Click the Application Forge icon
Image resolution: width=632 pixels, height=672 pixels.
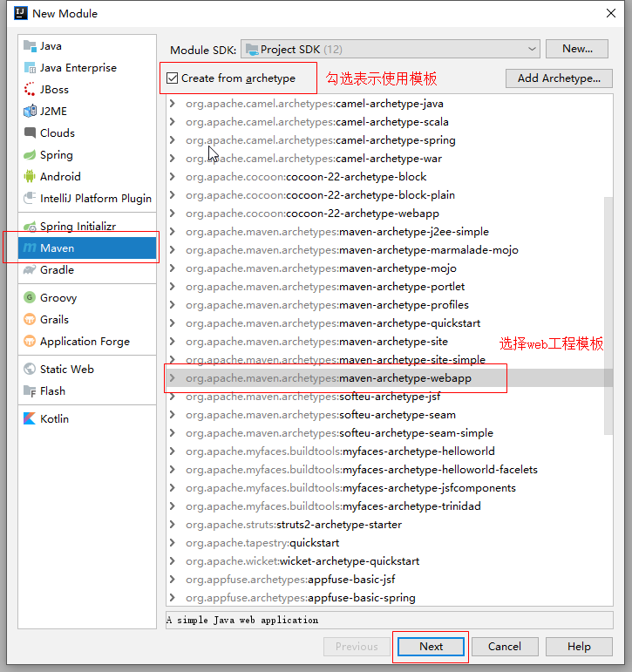coord(30,341)
